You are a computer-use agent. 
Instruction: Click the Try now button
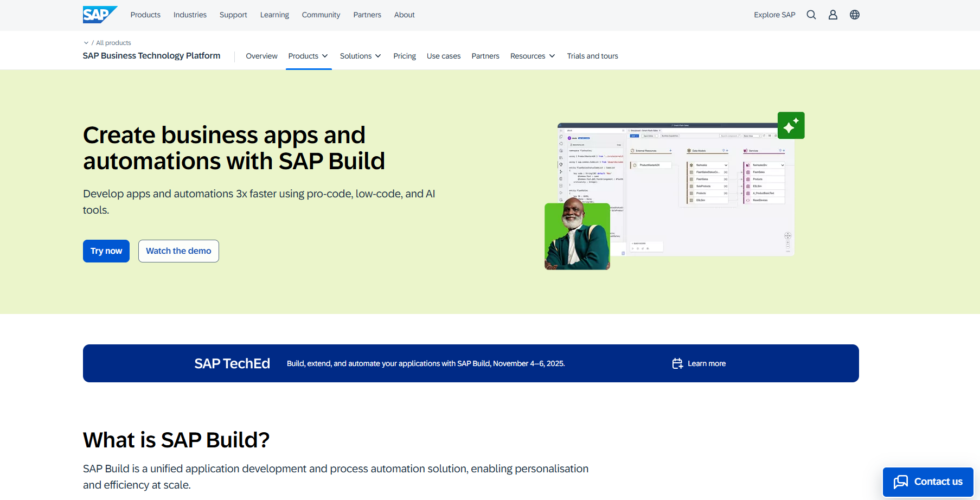click(106, 251)
